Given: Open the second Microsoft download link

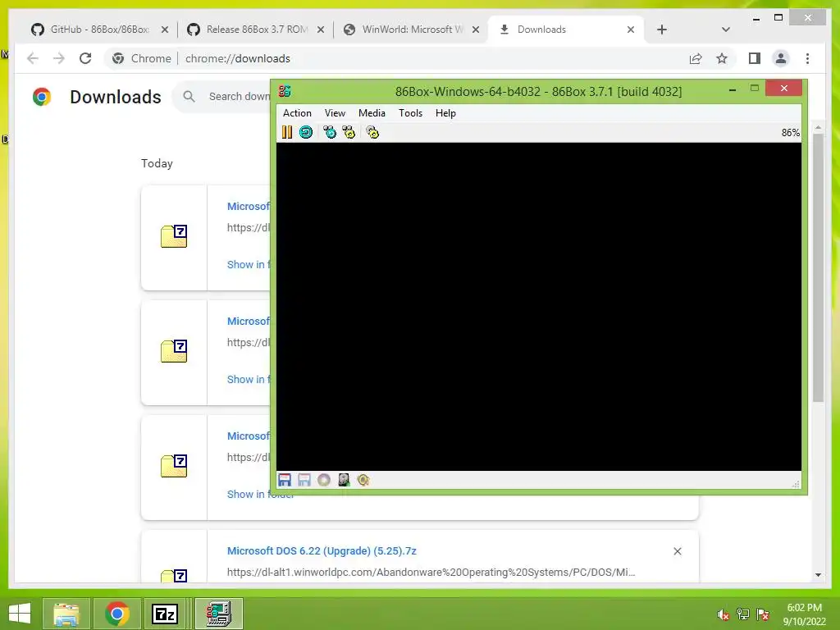Looking at the screenshot, I should [x=248, y=322].
